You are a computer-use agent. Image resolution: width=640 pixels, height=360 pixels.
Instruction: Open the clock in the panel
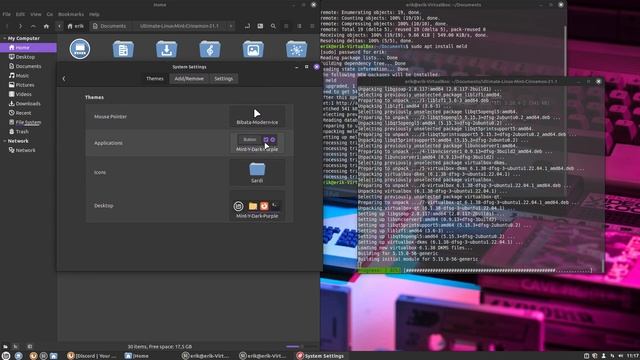[633, 356]
